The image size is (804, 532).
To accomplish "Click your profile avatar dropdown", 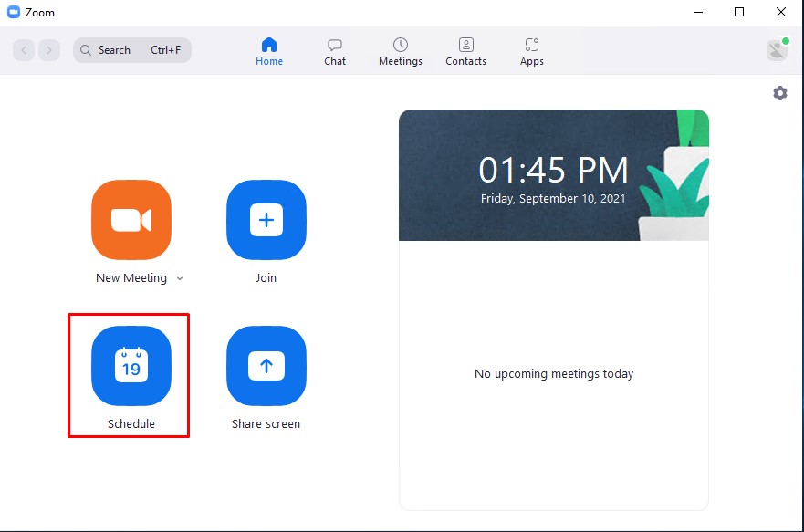I will coord(775,49).
